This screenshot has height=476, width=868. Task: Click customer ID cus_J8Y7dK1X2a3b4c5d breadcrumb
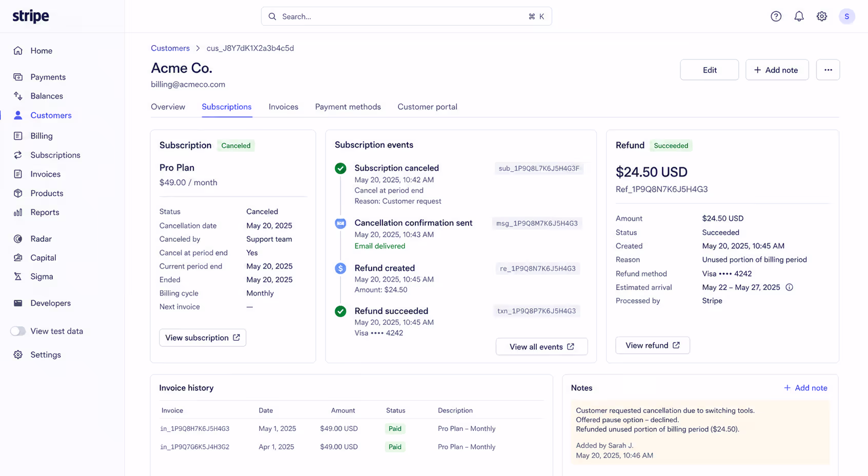pos(250,48)
